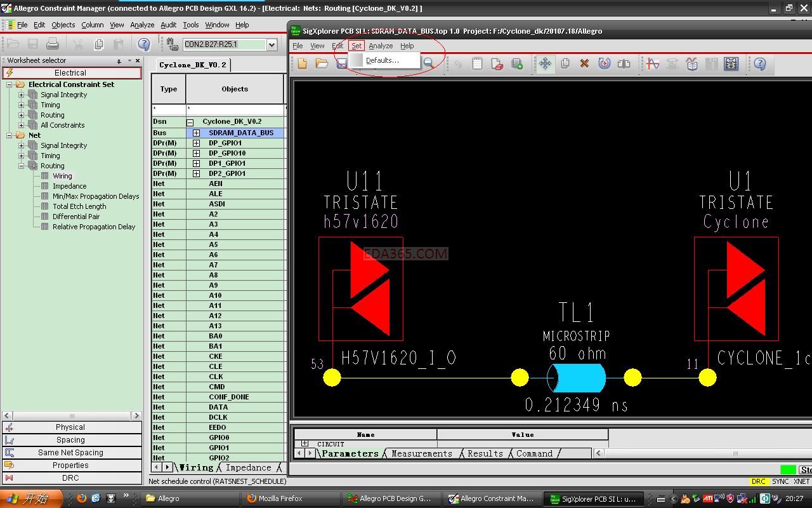This screenshot has height=508, width=812.
Task: Click the binoculars Find icon in Constraint Manager
Action: point(173,44)
